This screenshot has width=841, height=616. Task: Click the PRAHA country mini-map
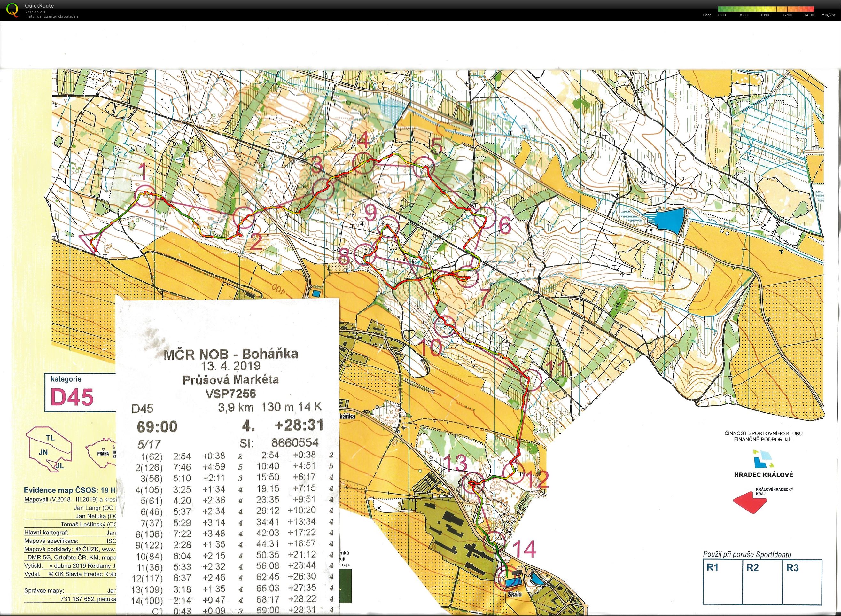(x=101, y=452)
